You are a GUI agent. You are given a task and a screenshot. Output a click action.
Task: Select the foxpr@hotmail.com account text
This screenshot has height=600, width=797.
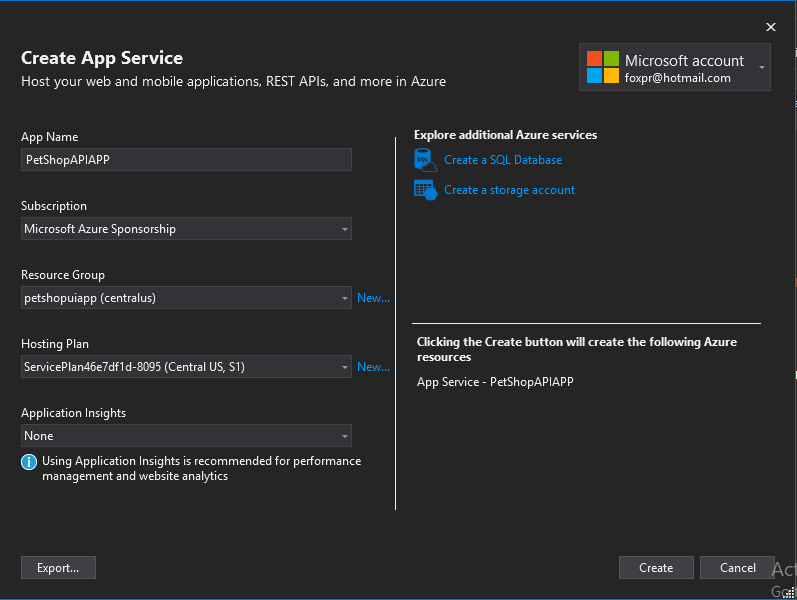(x=678, y=78)
